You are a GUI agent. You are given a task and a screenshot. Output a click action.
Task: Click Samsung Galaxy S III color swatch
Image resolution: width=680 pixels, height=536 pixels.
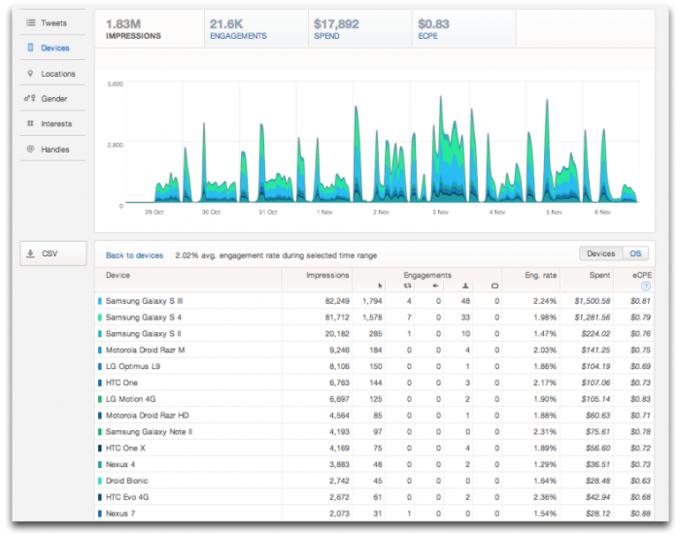coord(100,301)
